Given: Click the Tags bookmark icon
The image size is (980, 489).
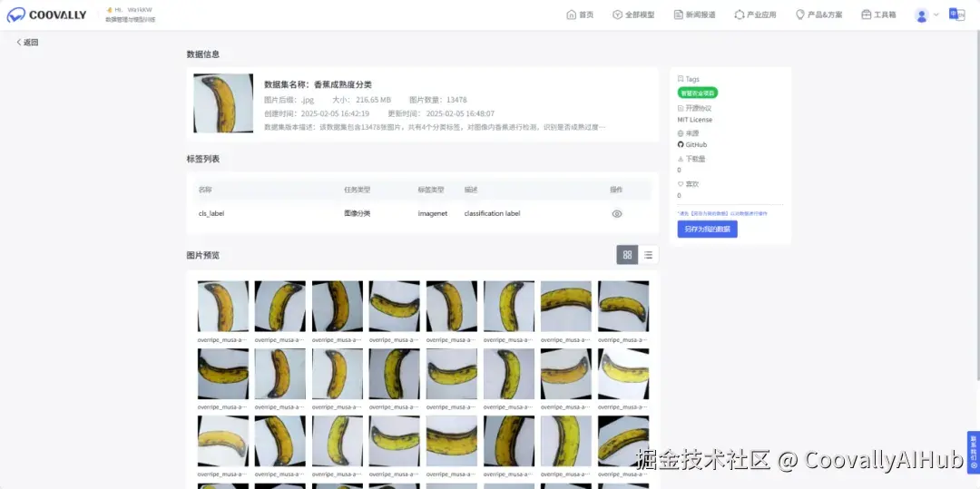Looking at the screenshot, I should pos(681,79).
